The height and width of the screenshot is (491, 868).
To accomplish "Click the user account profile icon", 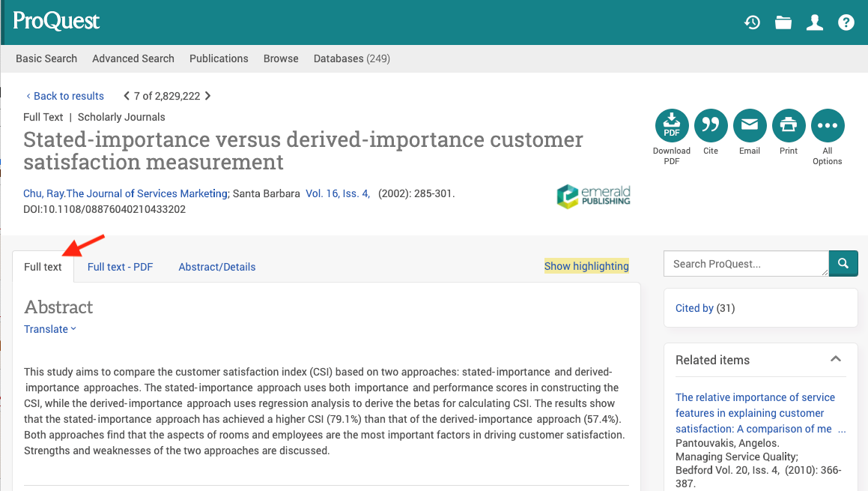I will tap(815, 22).
